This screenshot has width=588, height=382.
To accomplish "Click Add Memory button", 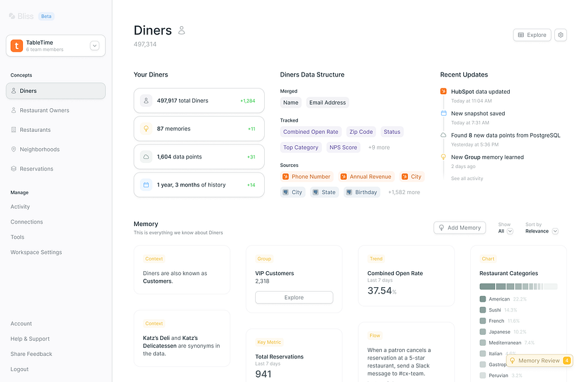I will tap(459, 228).
